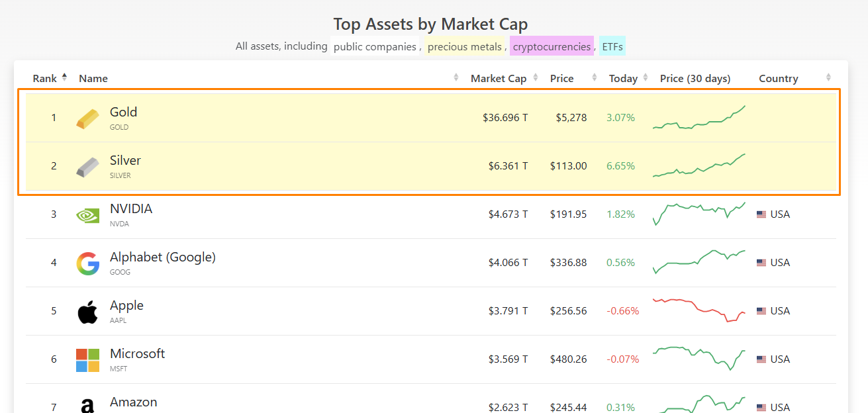Click Alphabet's 30-day price chart
This screenshot has height=413, width=868.
click(699, 263)
